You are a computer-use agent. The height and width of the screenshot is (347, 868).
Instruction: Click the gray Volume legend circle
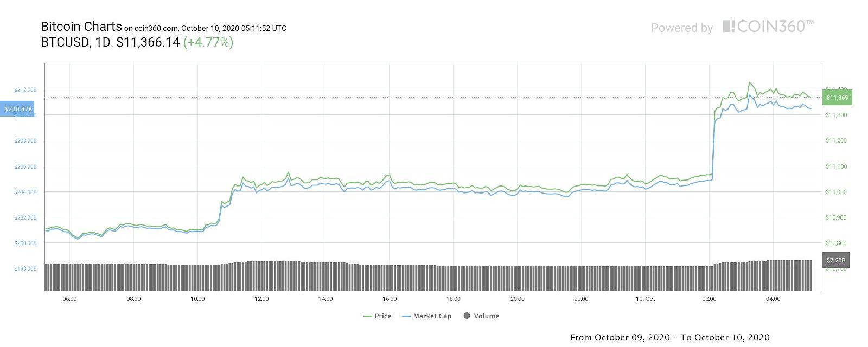pyautogui.click(x=467, y=316)
